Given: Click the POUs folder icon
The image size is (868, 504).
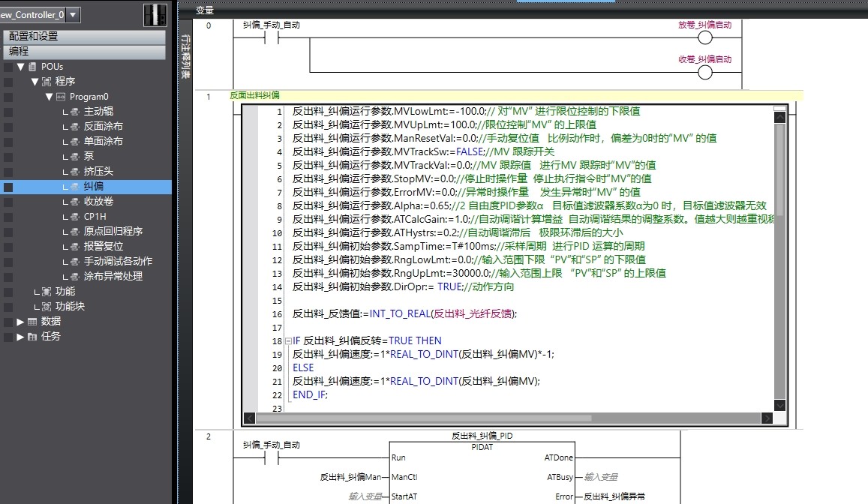Looking at the screenshot, I should pos(32,67).
